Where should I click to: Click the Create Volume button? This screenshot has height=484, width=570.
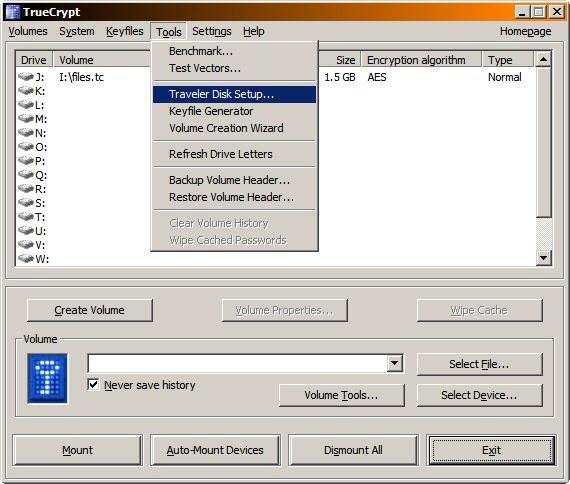89,310
